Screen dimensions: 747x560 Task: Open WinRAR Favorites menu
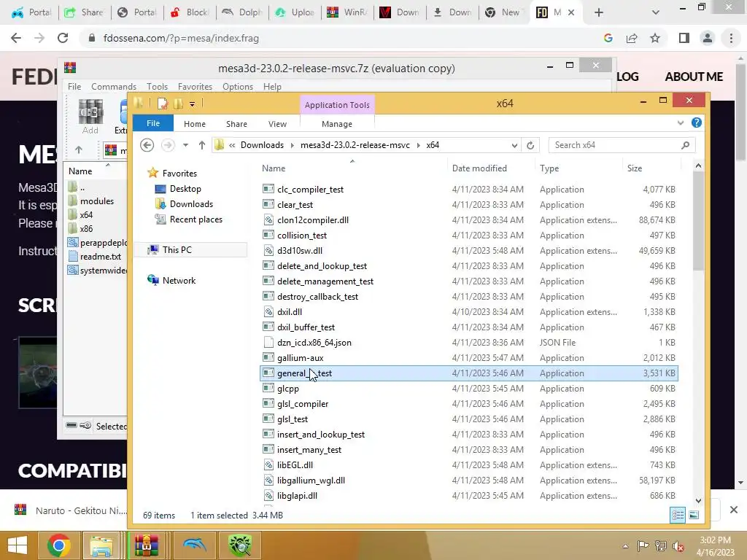point(195,87)
